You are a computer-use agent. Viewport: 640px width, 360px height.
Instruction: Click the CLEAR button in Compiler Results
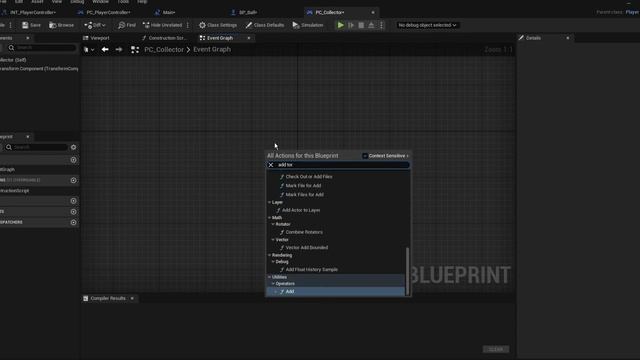496,349
